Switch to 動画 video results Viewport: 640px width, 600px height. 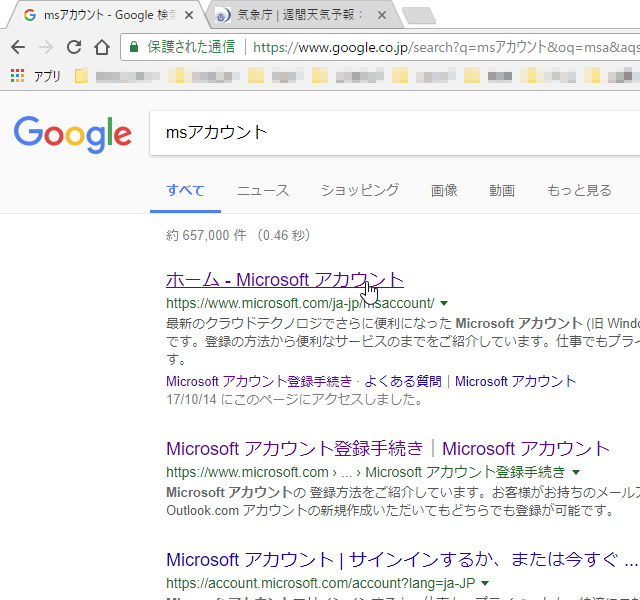click(502, 191)
